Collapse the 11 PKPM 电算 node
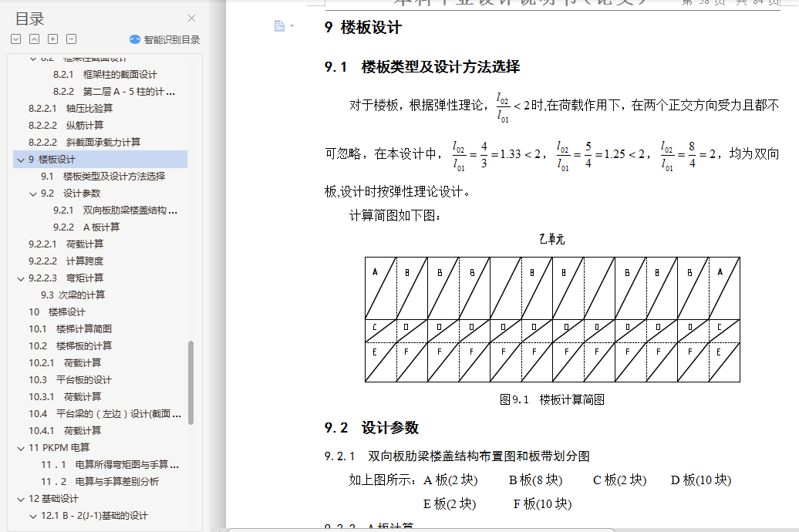Screen dimensions: 799x532 tap(21, 448)
